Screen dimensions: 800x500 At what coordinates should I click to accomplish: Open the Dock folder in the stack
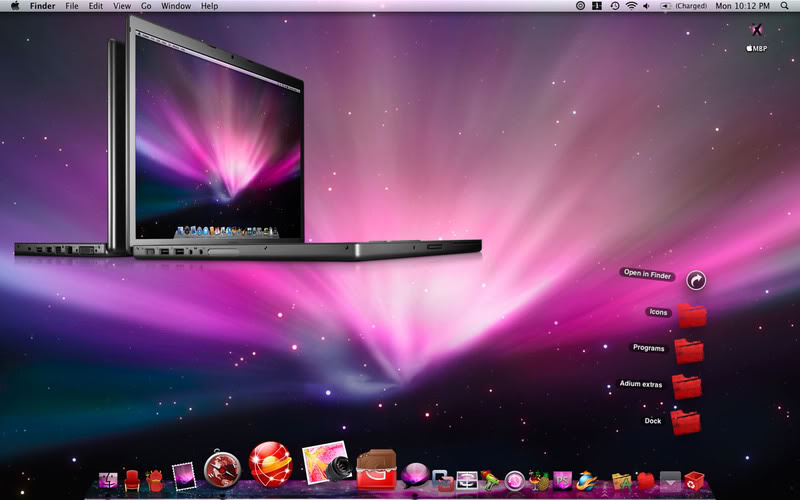tap(685, 422)
